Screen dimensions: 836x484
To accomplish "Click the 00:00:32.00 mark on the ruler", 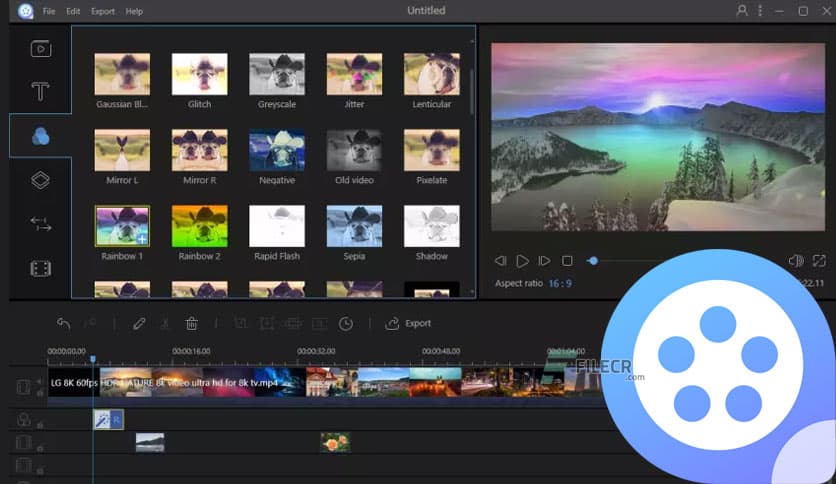I will point(316,351).
